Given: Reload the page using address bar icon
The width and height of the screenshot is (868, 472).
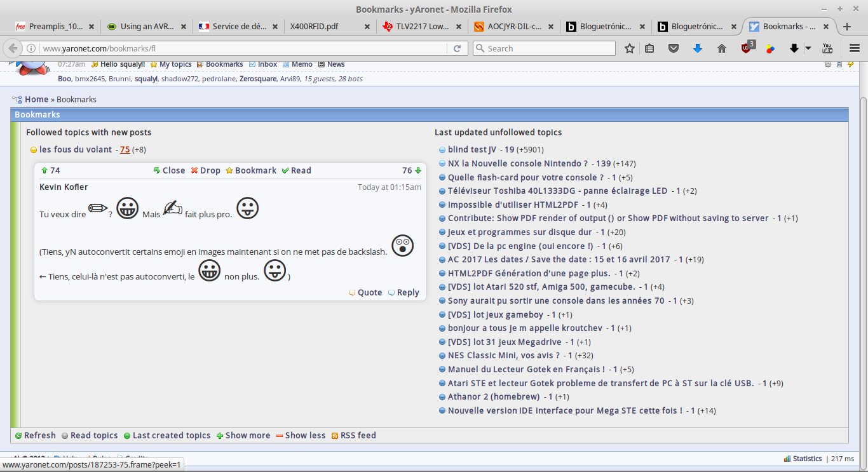Looking at the screenshot, I should click(x=457, y=48).
